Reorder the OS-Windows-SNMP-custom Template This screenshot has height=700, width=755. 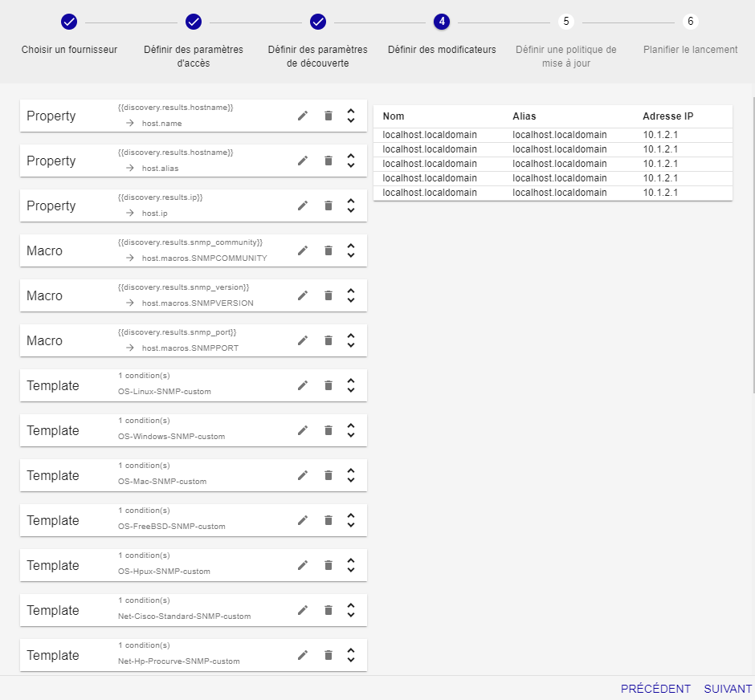(x=351, y=430)
